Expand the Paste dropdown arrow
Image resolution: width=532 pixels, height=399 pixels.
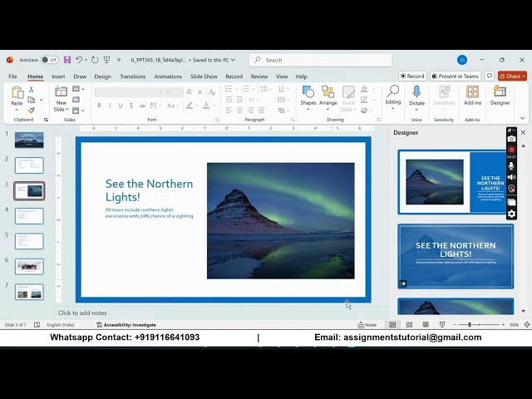(17, 110)
